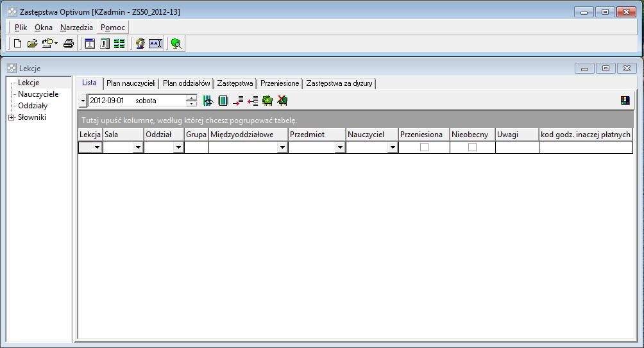Click the Przeniesiona column header
Screen dimensions: 644x348
pyautogui.click(x=424, y=135)
